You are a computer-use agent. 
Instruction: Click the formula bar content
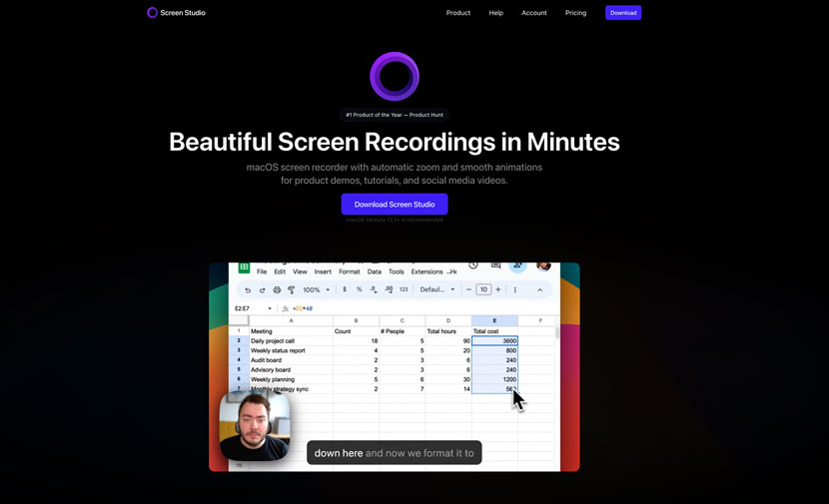point(303,308)
